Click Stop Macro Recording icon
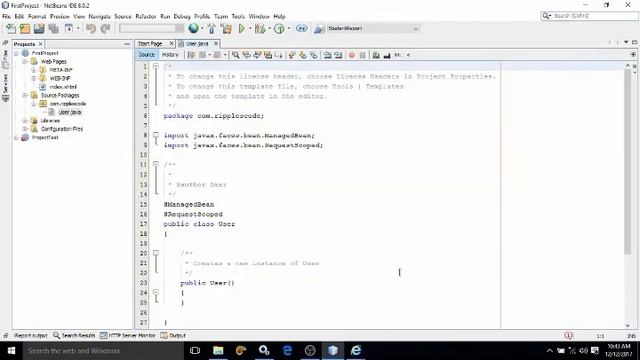 [362, 55]
